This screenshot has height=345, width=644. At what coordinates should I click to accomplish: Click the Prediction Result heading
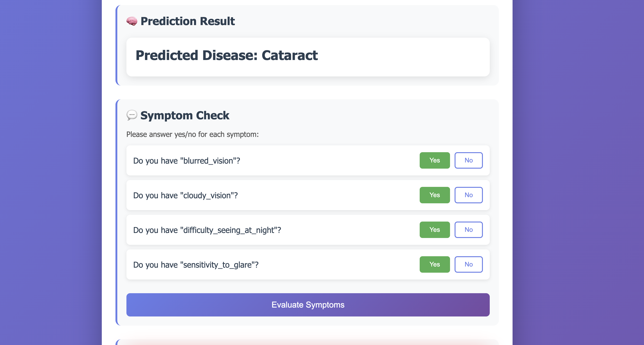(188, 21)
